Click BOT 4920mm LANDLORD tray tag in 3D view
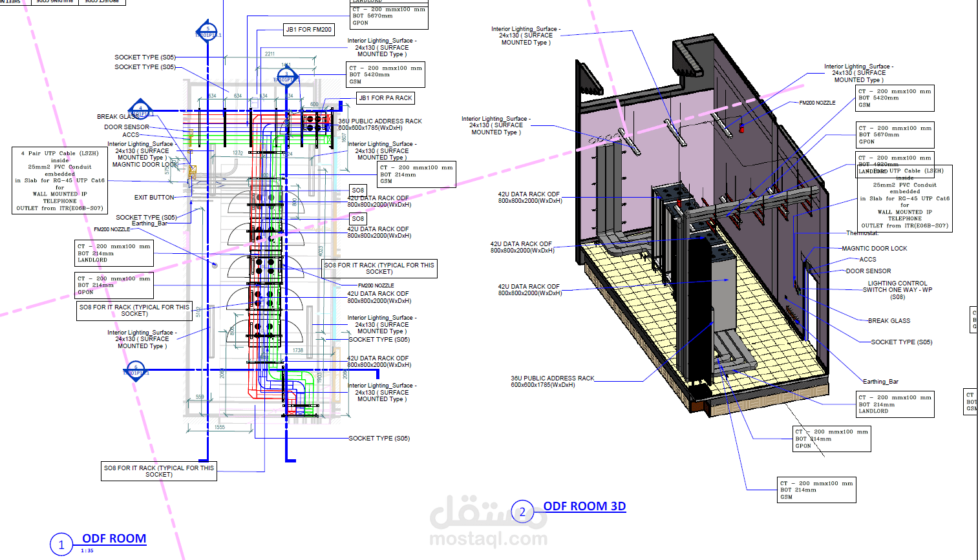This screenshot has width=978, height=560. pos(895,163)
